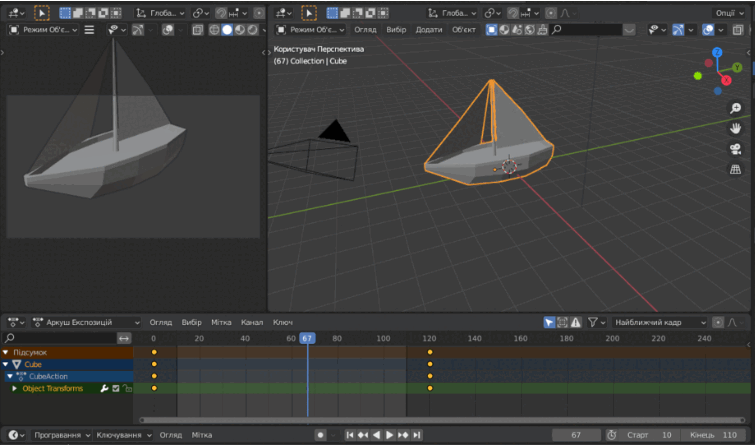This screenshot has width=755, height=445.
Task: Open the Додати menu in the 3D viewport
Action: click(x=429, y=30)
